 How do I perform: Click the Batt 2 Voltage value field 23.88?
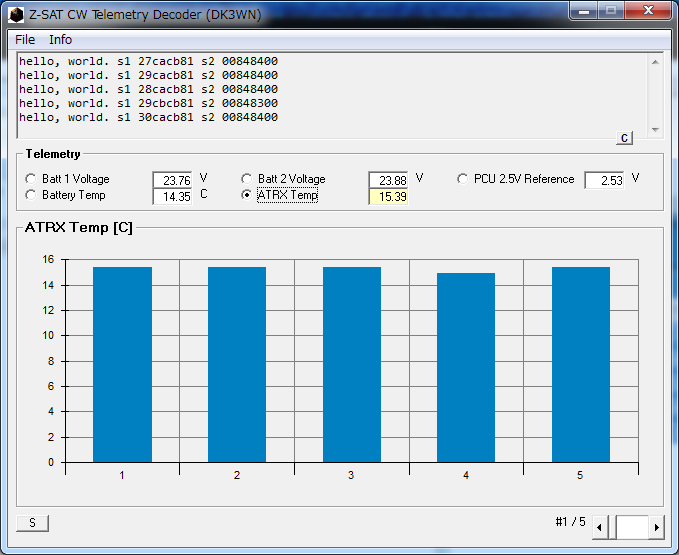(388, 180)
